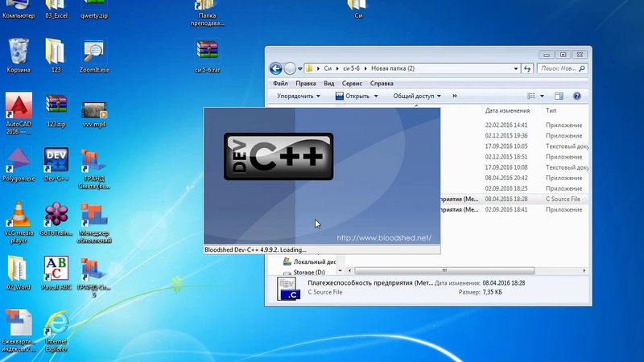Viewport: 644px width, 362px height.
Task: Select Локальный диск in navigation pane
Action: coord(309,261)
